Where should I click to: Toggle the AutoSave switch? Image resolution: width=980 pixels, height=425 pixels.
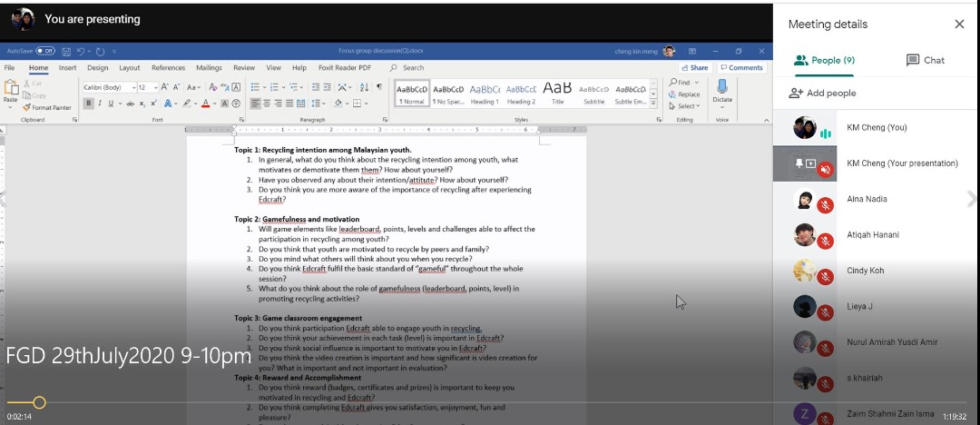(x=45, y=51)
